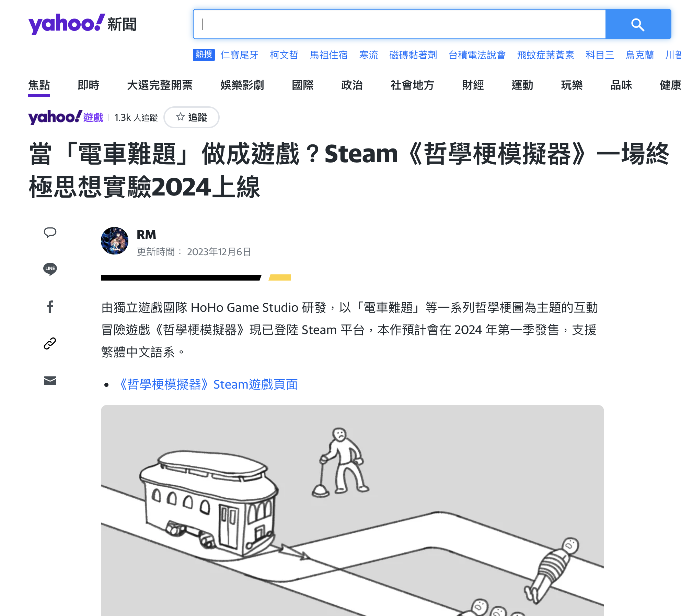The height and width of the screenshot is (616, 681).
Task: Open the 大選完整開票 tab
Action: click(160, 85)
